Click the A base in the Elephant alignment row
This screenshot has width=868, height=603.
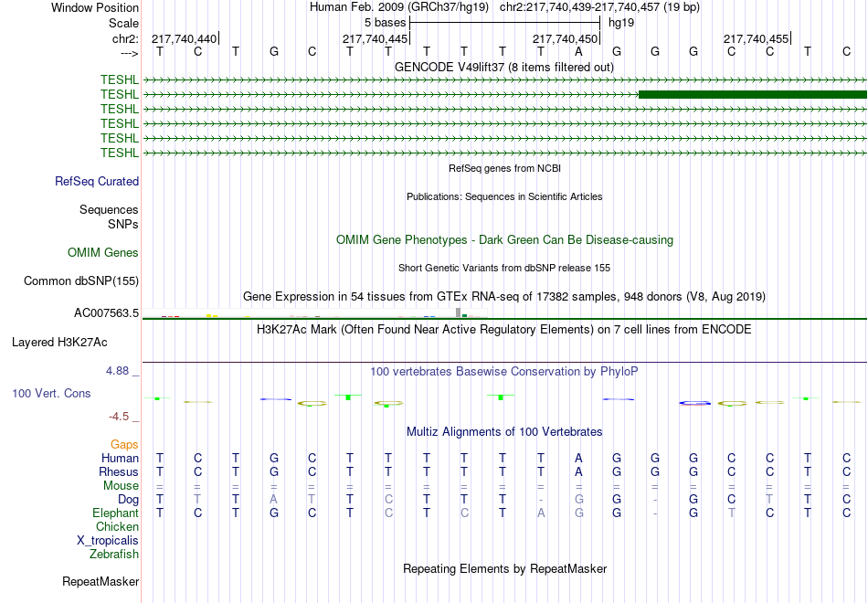coord(541,513)
